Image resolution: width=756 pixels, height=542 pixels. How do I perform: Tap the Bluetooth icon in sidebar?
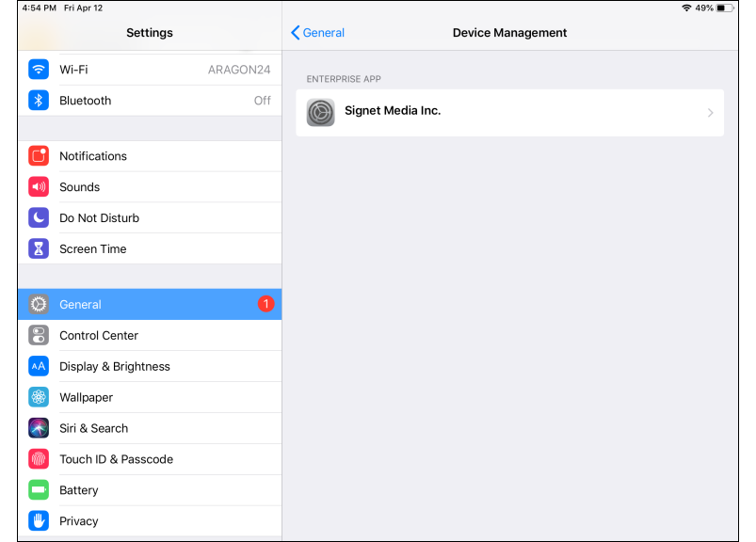(39, 101)
